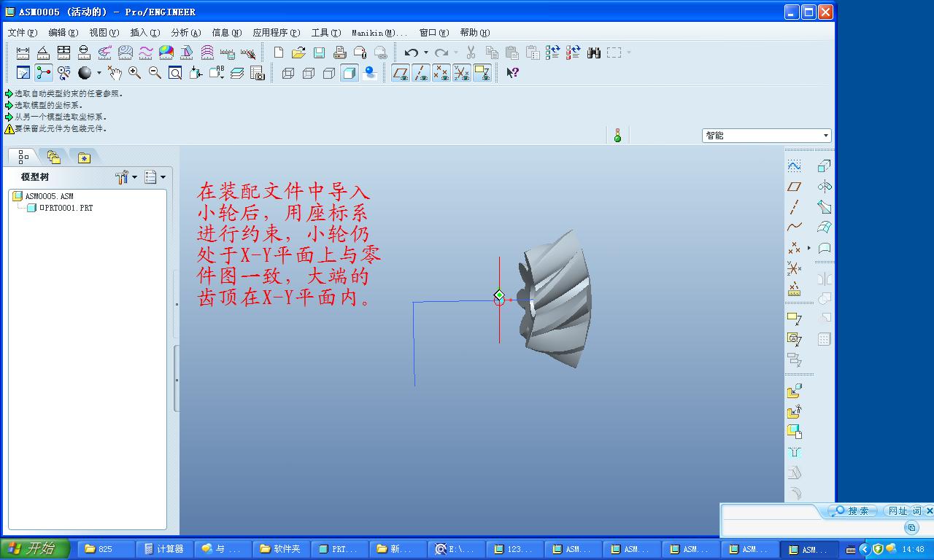Viewport: 934px width, 560px height.
Task: Open the 825 folder taskbar button
Action: [x=106, y=549]
